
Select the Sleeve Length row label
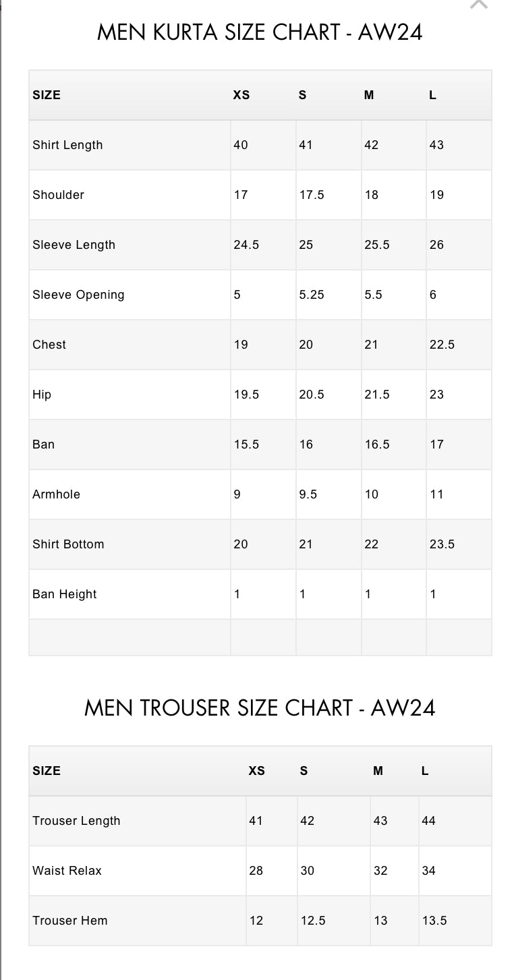click(74, 245)
